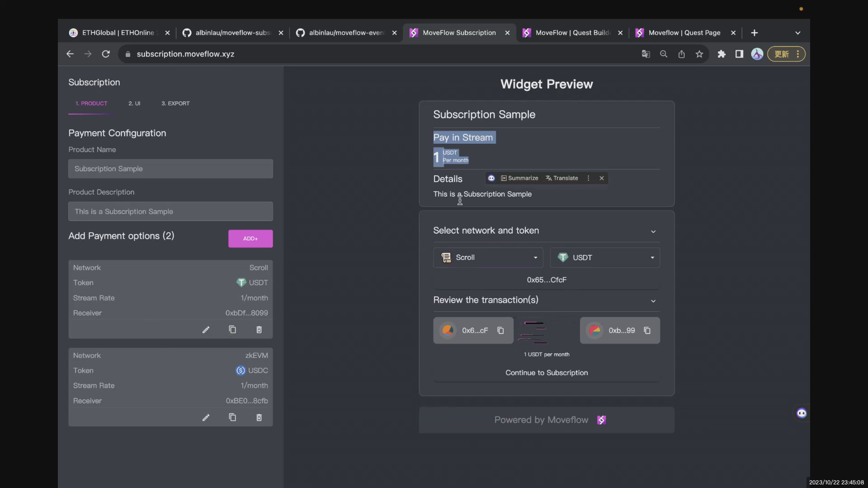Click the Moveflow logo in the footer

[x=601, y=420]
